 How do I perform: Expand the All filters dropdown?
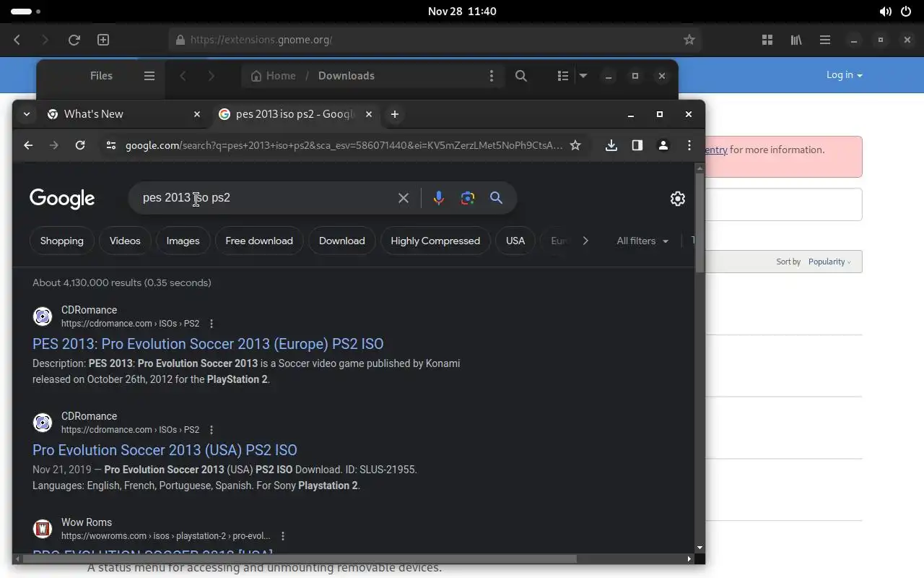642,241
